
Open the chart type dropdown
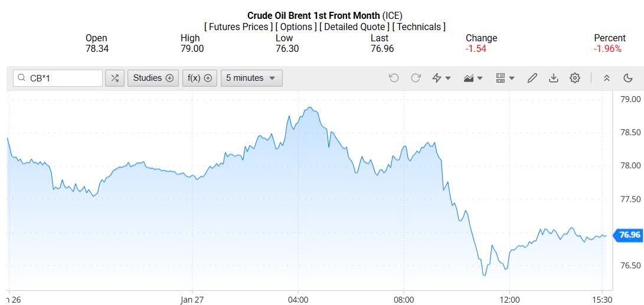coord(473,78)
